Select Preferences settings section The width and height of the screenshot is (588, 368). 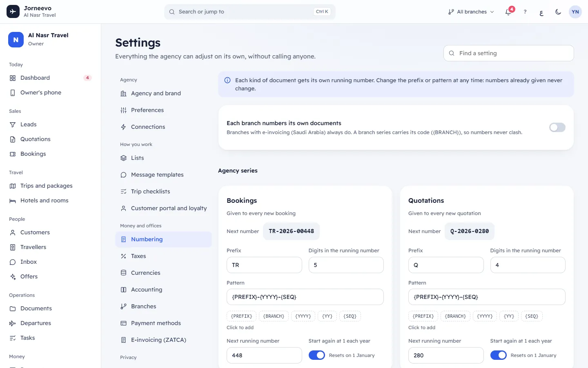pyautogui.click(x=163, y=110)
